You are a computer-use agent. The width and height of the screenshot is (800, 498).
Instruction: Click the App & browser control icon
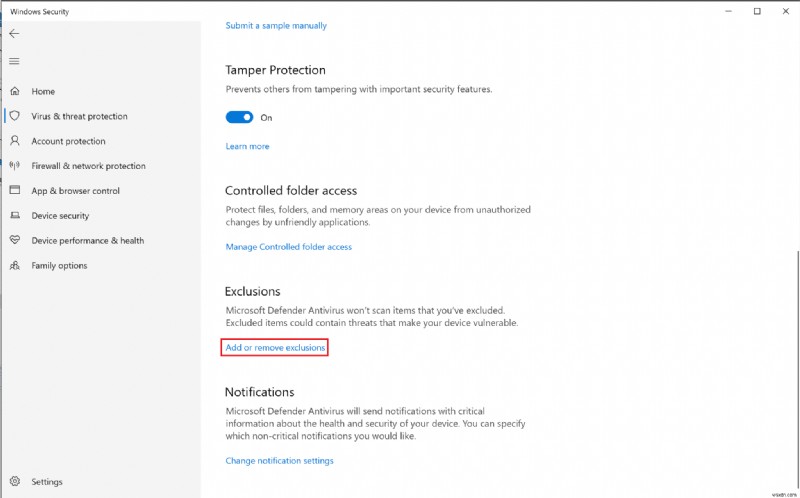pyautogui.click(x=14, y=191)
